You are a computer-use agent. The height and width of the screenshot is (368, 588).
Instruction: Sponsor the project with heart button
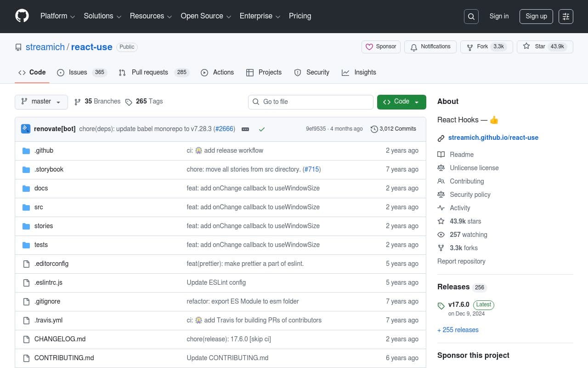(x=381, y=47)
